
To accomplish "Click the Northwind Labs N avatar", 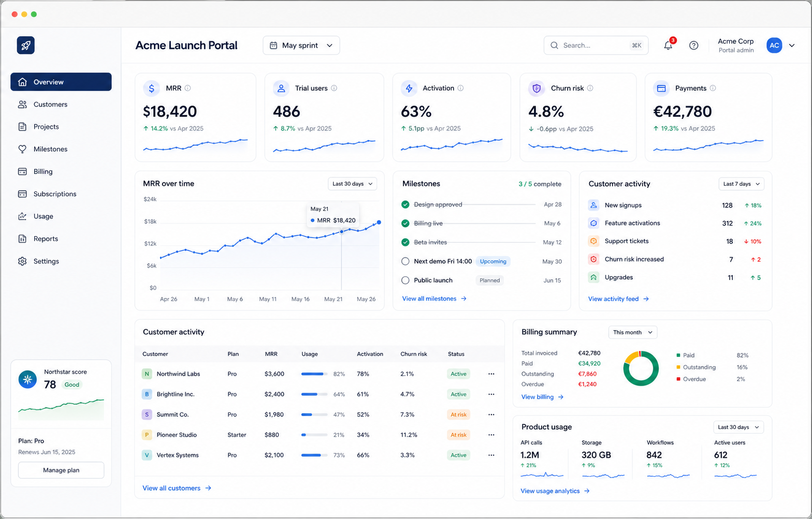I will pos(147,374).
